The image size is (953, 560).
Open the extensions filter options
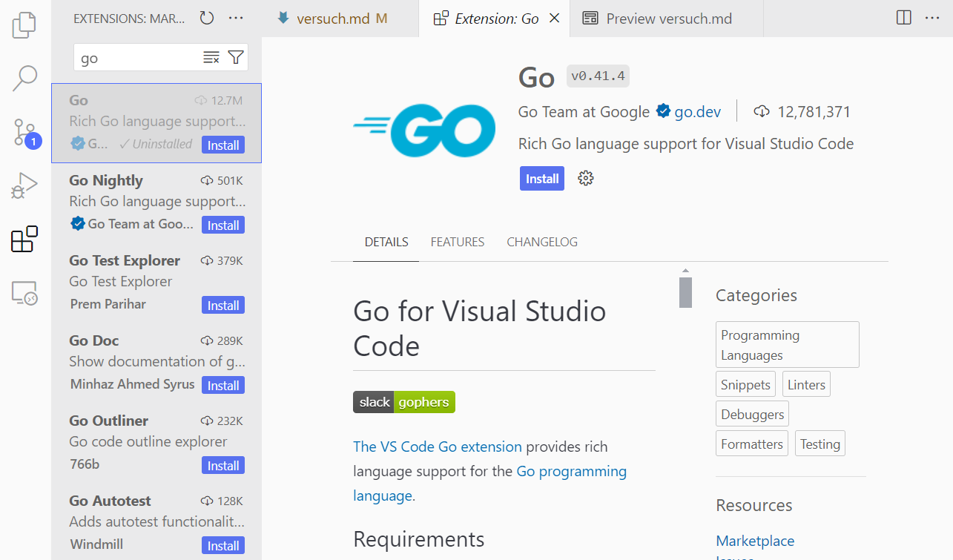point(236,58)
